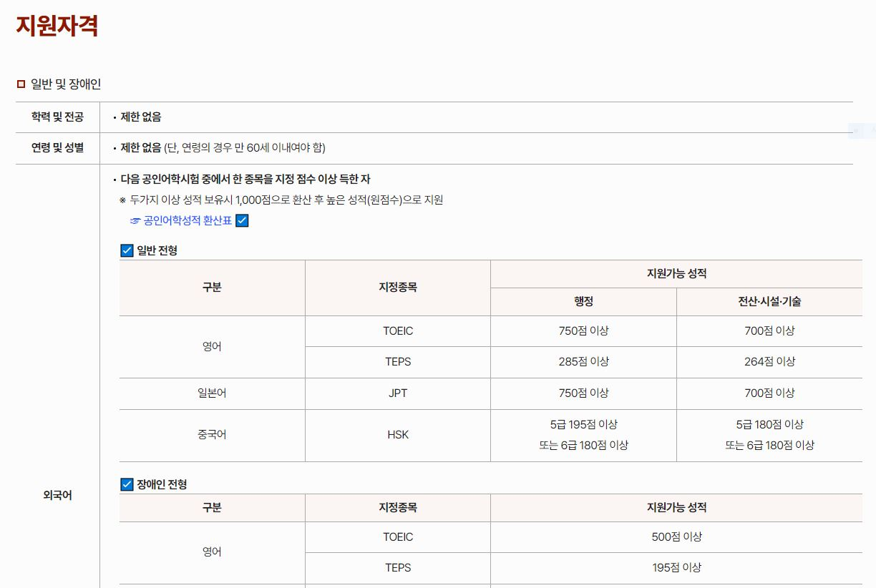
Task: Click the 영어 cell in 장애인 전형 table
Action: (x=212, y=552)
